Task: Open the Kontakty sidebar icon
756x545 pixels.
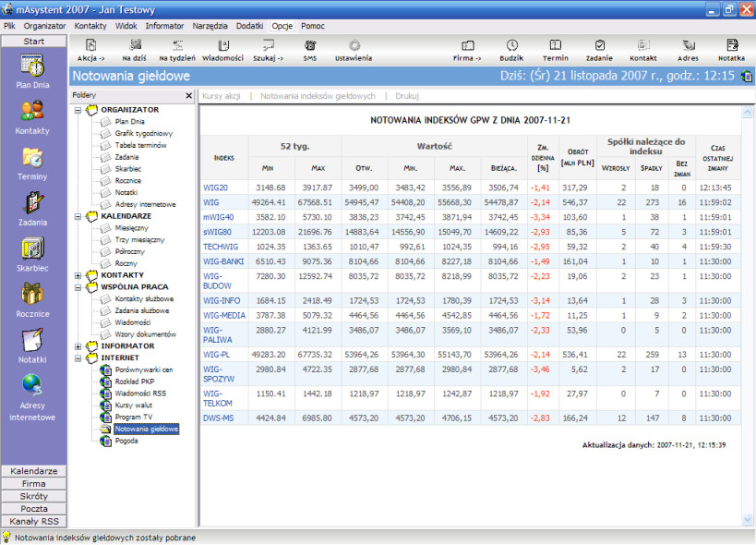Action: click(x=32, y=116)
